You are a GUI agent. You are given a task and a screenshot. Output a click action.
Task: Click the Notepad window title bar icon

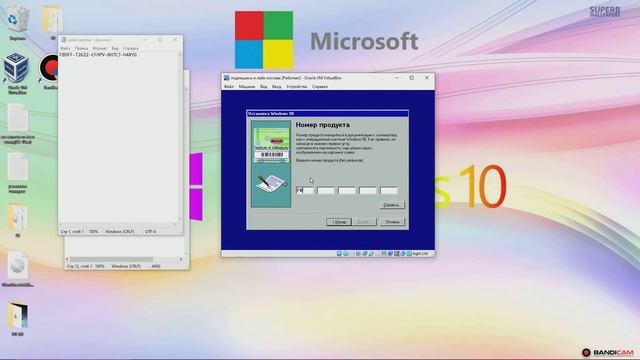63,40
